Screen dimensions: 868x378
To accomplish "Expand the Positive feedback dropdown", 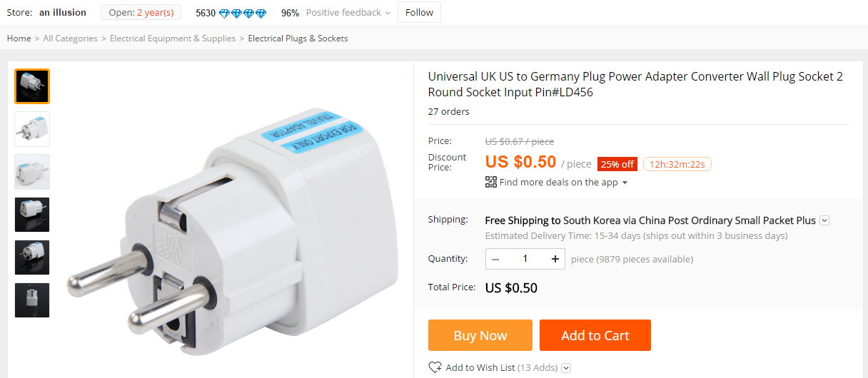I will (x=387, y=13).
